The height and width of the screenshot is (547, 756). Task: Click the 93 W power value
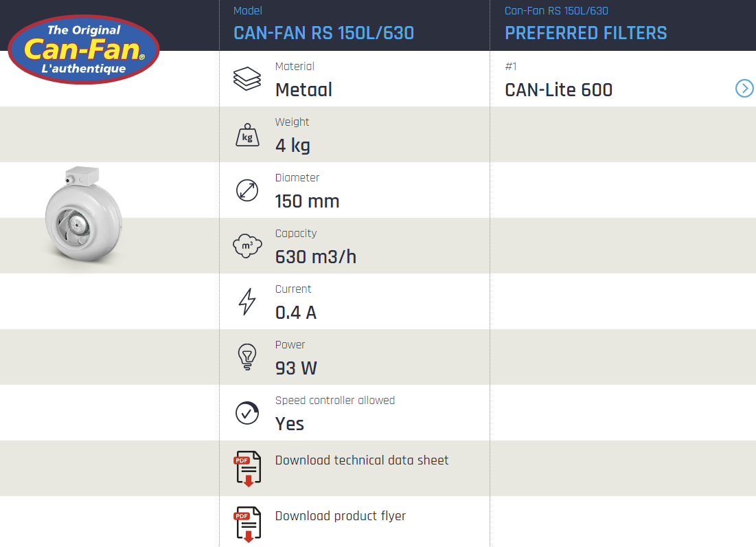[x=296, y=368]
